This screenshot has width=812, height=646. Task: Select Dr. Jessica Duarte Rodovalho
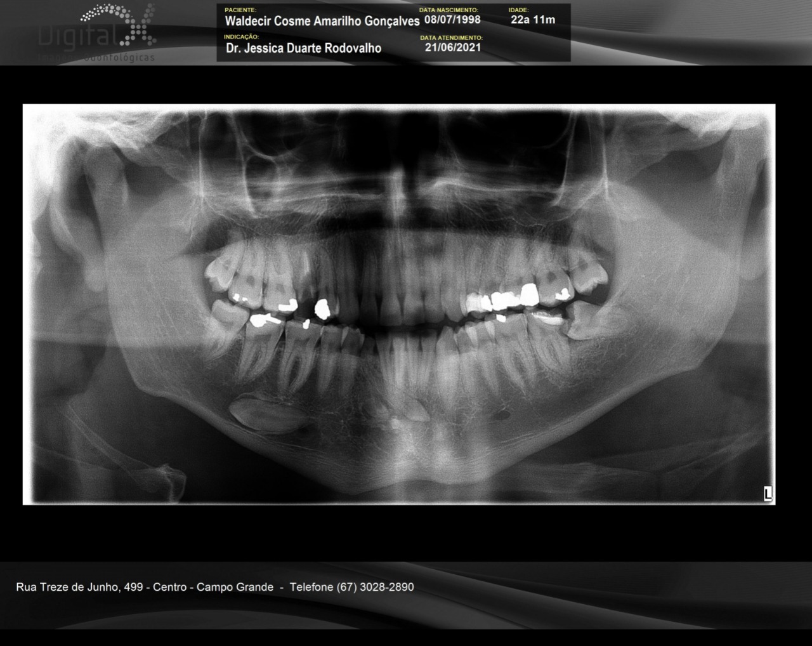point(303,48)
